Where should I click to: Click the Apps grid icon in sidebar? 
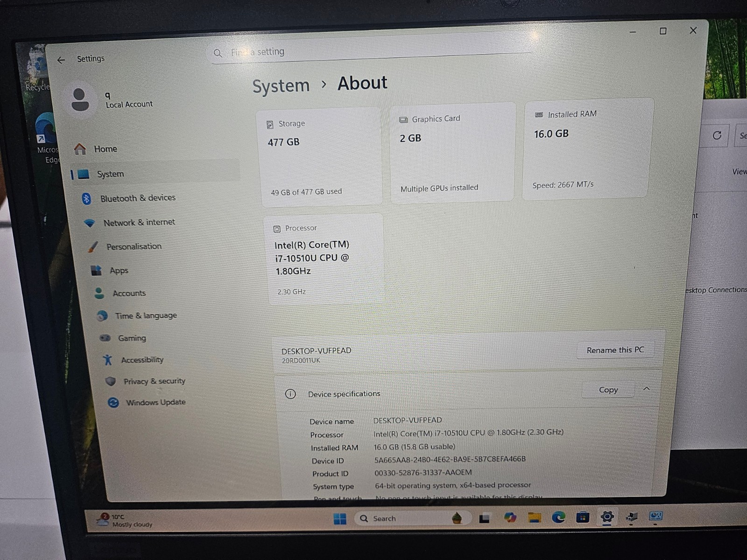(96, 270)
